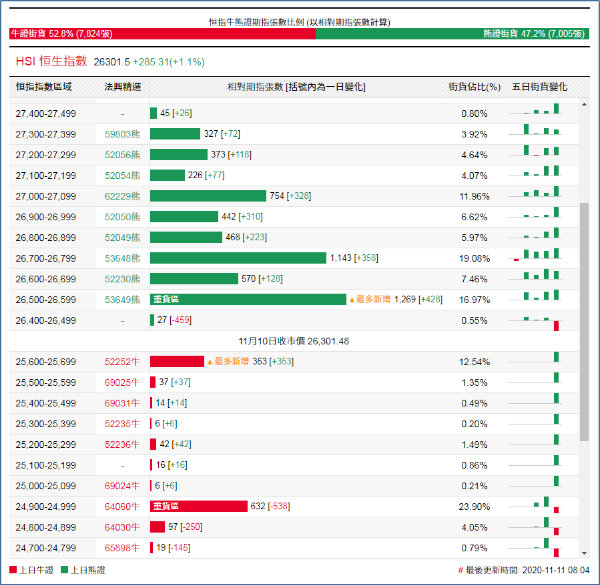This screenshot has height=585, width=600.
Task: Open bear certificate 52054熊
Action: point(122,176)
